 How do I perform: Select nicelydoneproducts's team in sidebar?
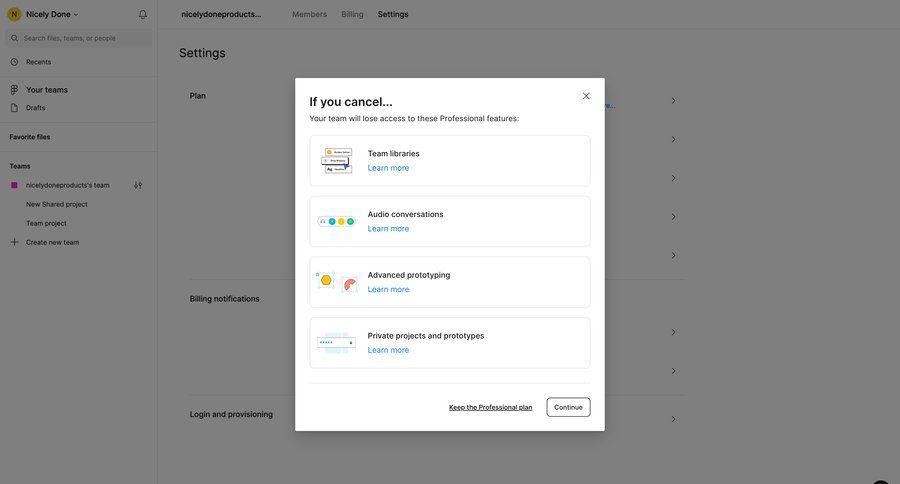coord(68,185)
